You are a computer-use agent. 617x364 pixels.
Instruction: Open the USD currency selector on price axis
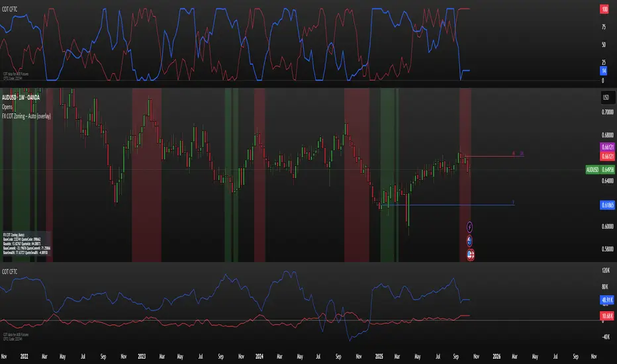point(605,97)
